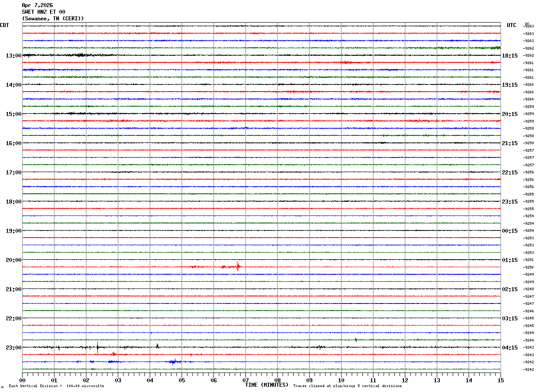Viewport: 536px width, 392px height.
Task: Click the "19:15" UTC time label
Action: [x=510, y=85]
